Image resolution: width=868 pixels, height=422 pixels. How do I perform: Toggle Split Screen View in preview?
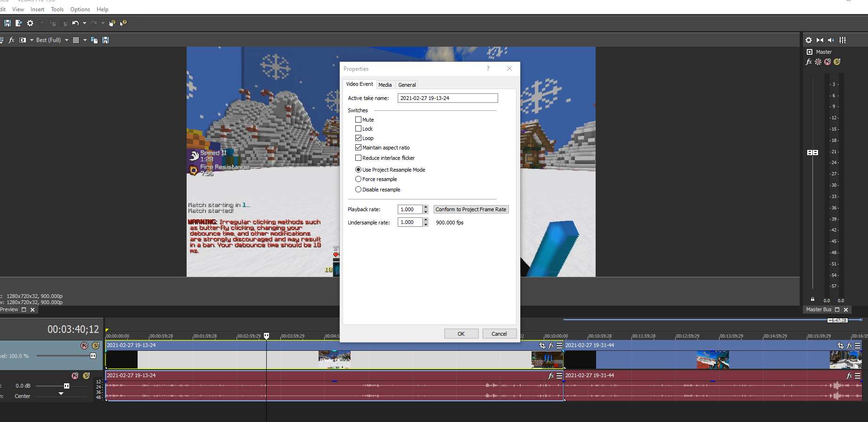23,40
